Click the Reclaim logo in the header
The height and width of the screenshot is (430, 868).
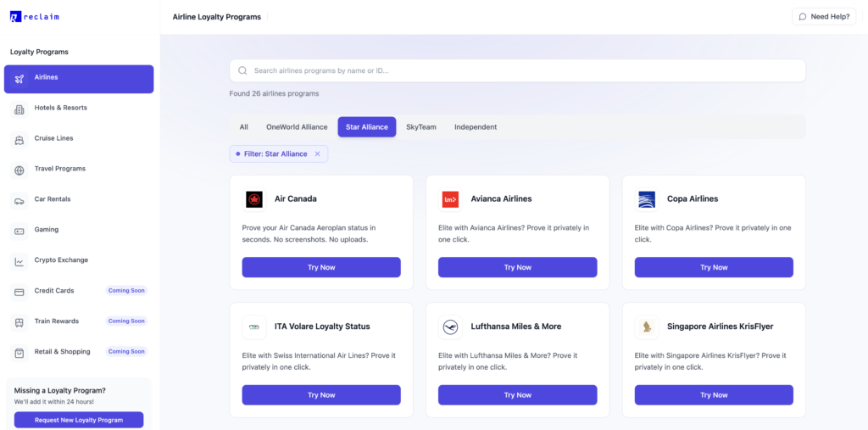coord(35,16)
